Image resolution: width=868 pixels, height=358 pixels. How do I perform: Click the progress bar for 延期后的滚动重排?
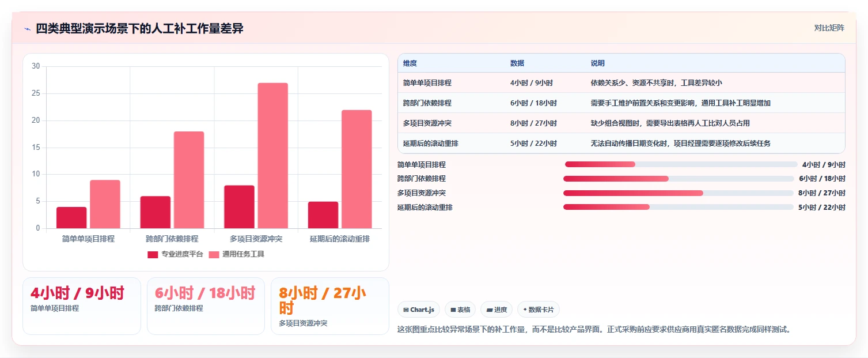click(679, 207)
